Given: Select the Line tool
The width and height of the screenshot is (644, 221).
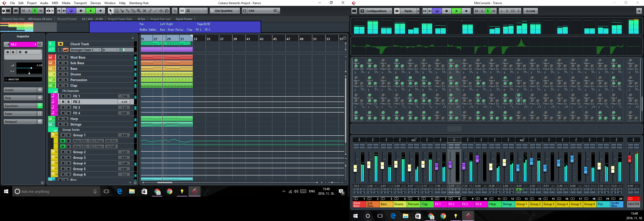Looking at the screenshot, I should [x=156, y=11].
